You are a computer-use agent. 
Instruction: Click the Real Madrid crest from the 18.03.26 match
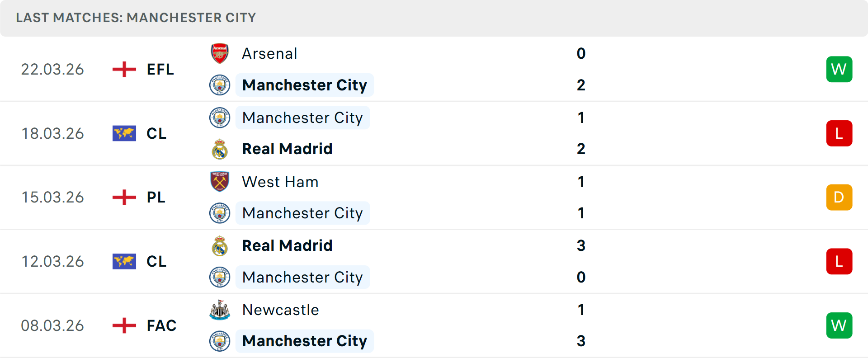pos(220,149)
